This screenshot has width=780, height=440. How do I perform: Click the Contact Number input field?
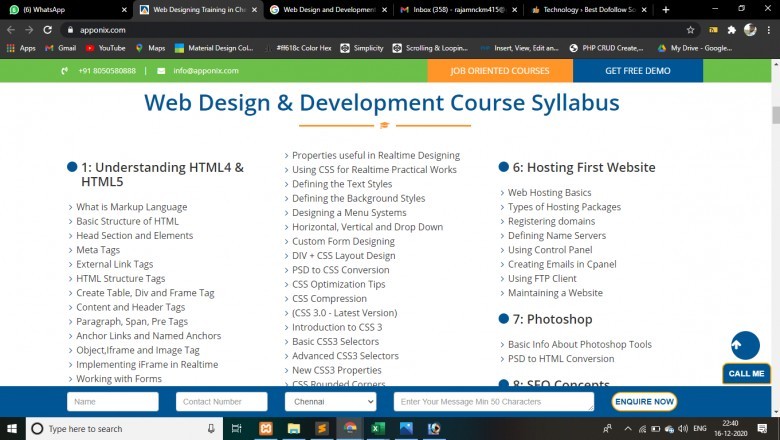pyautogui.click(x=221, y=401)
